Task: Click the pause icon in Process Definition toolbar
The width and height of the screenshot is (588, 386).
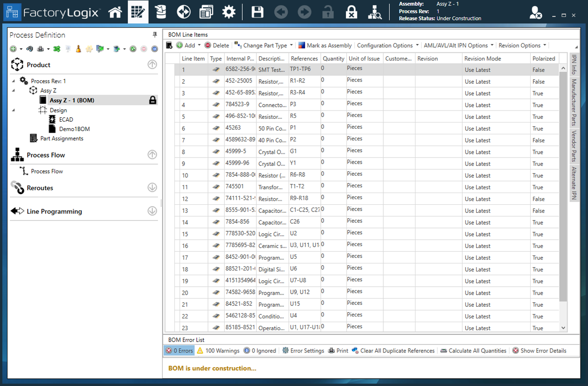Action: pyautogui.click(x=154, y=48)
